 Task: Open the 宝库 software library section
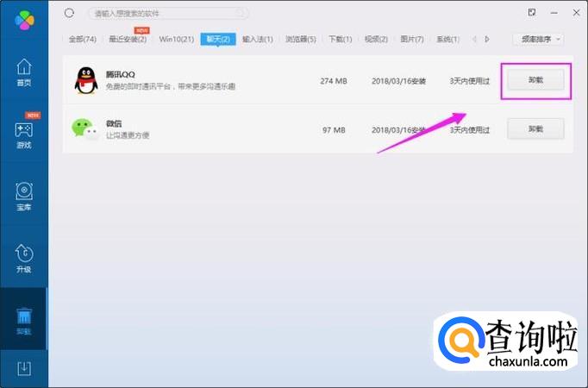coord(24,197)
